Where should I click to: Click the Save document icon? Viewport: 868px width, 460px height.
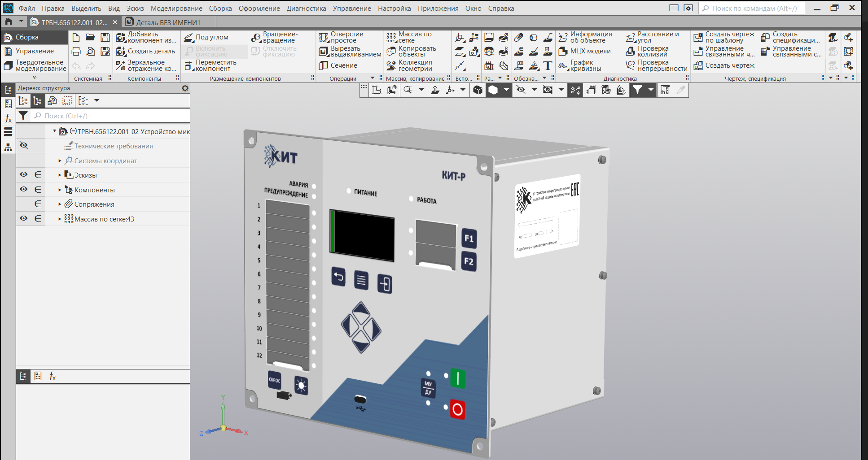point(105,37)
